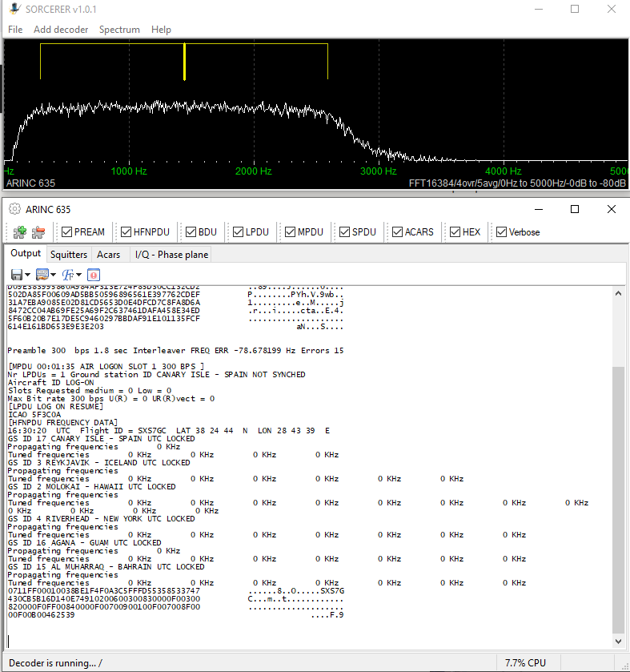Click the left yellow passband edge line

pos(40,62)
